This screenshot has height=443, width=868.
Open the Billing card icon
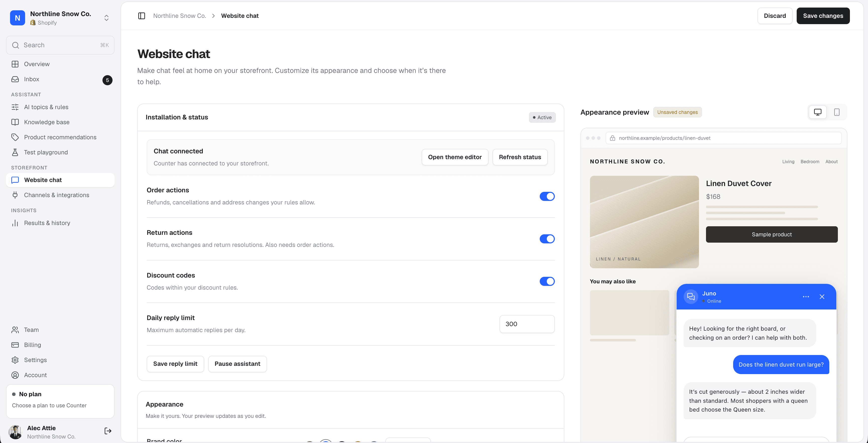pos(15,345)
